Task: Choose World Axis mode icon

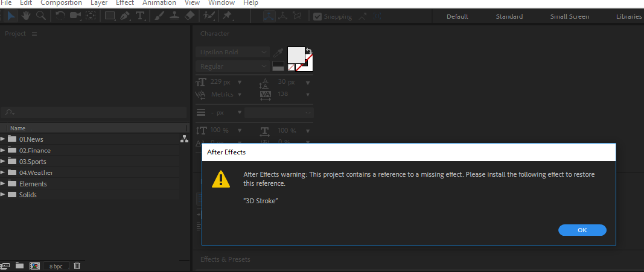Action: [282, 16]
